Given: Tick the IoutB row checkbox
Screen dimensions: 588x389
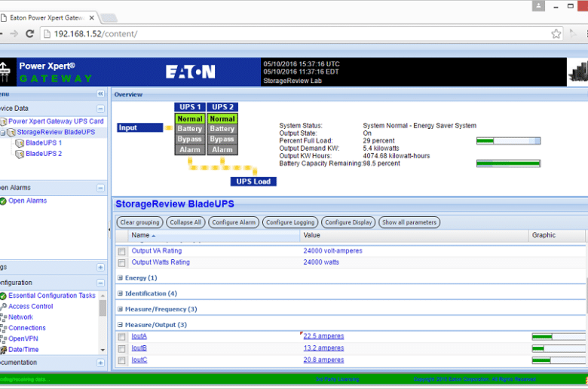Looking at the screenshot, I should coord(121,349).
